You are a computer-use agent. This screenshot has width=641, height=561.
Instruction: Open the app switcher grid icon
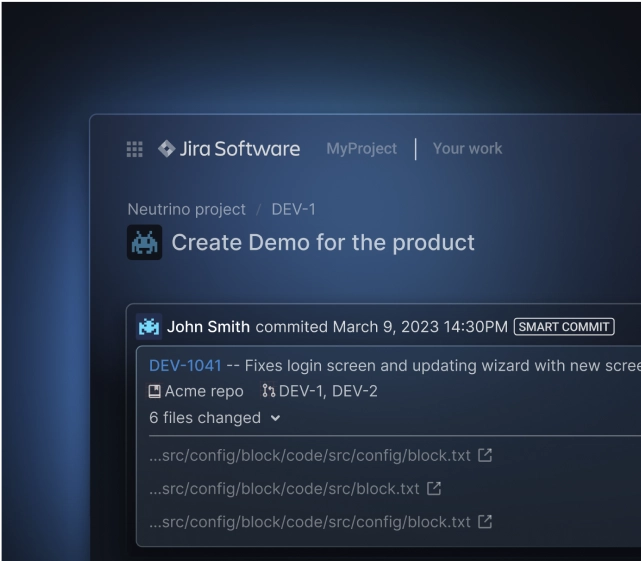click(x=134, y=149)
